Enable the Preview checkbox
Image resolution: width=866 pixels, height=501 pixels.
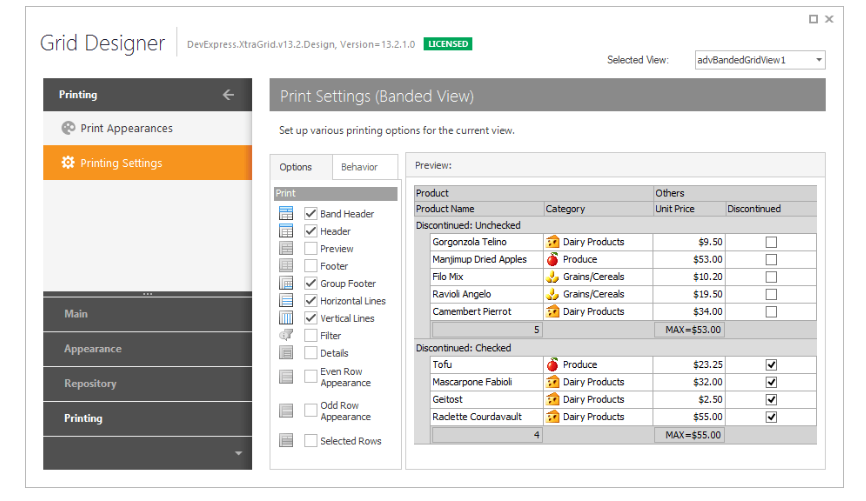click(x=311, y=249)
